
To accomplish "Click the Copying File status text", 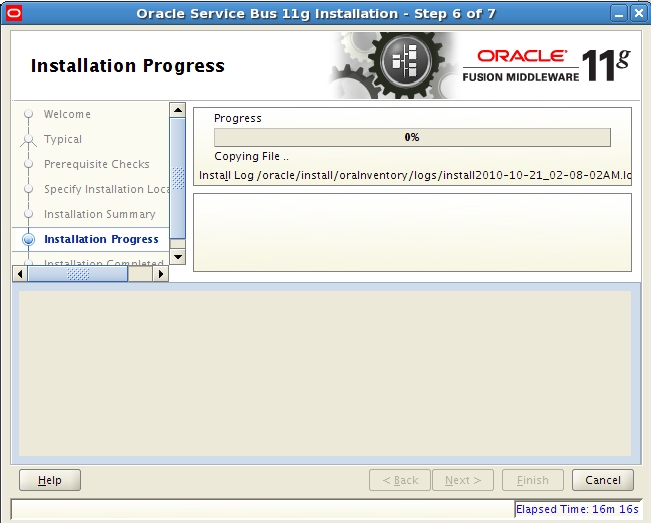I will point(251,156).
